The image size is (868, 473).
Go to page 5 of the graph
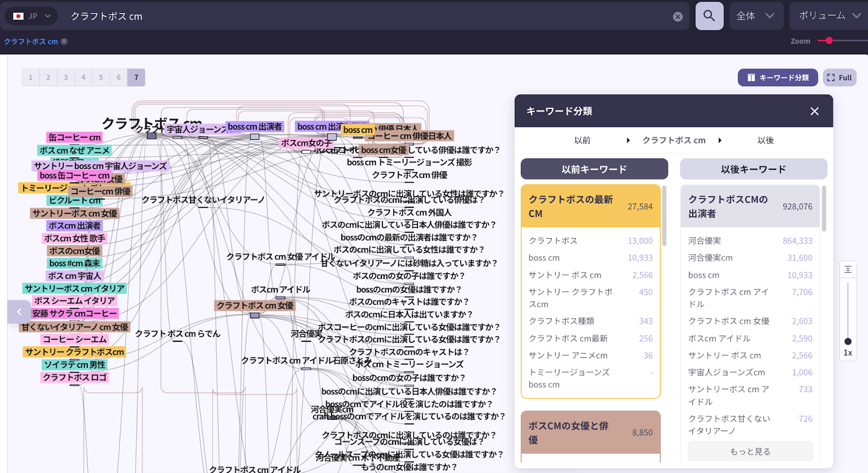tap(101, 78)
